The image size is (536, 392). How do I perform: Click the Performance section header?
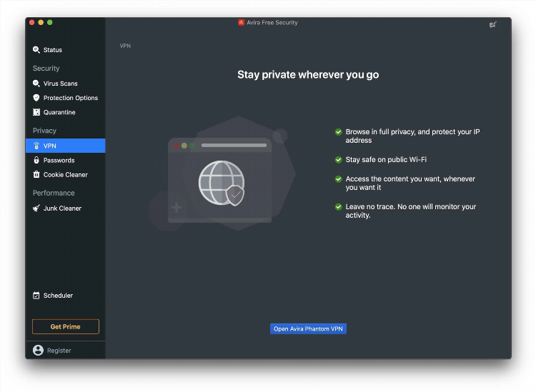pyautogui.click(x=54, y=193)
